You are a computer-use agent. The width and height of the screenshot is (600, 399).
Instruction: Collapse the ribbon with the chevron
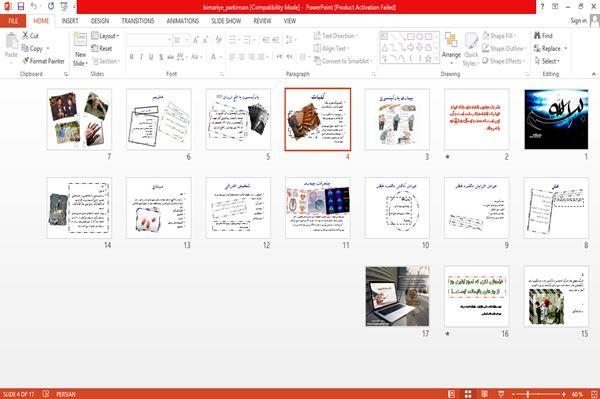[x=593, y=74]
